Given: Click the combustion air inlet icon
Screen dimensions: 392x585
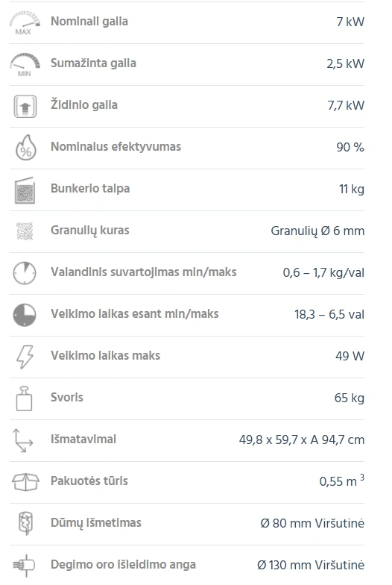Looking at the screenshot, I should 24,566.
